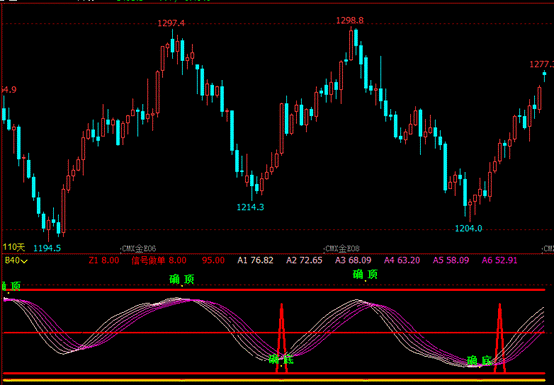Click the 1214.3 low price label

pyautogui.click(x=251, y=207)
